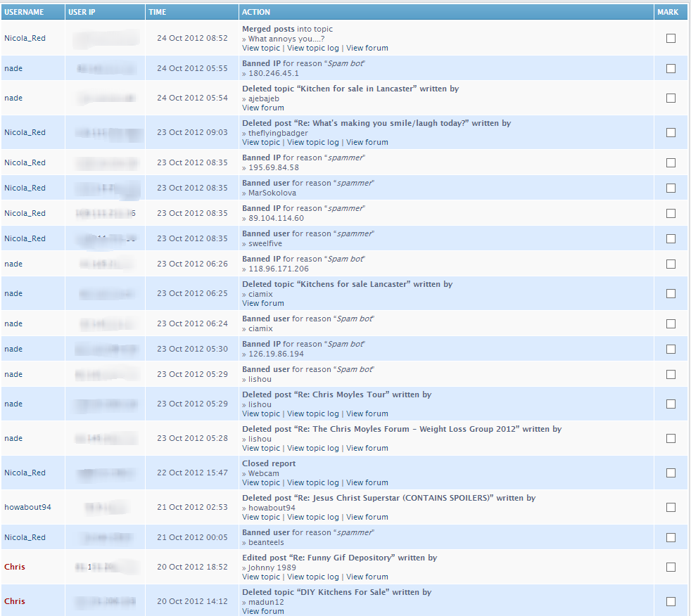Select the checkbox for the MarSokolova ban row
The width and height of the screenshot is (691, 616).
pyautogui.click(x=671, y=188)
